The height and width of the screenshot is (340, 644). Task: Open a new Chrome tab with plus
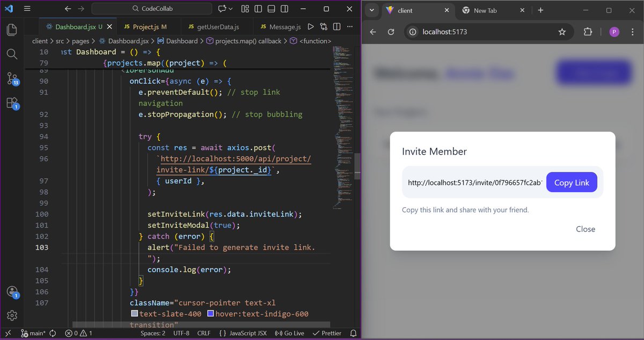[540, 11]
